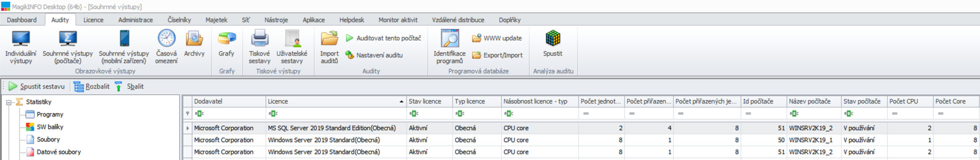Click Počet CPU column header
The width and height of the screenshot is (980, 160).
(910, 101)
